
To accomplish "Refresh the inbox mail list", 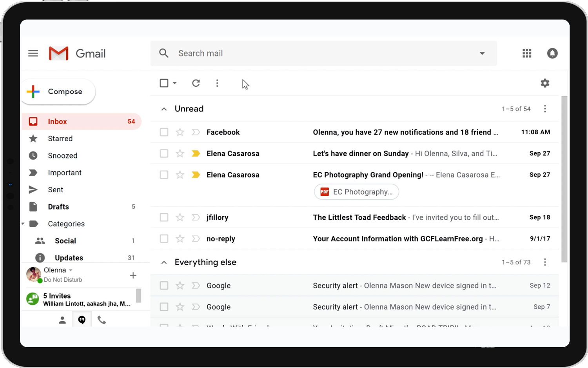I will 196,83.
